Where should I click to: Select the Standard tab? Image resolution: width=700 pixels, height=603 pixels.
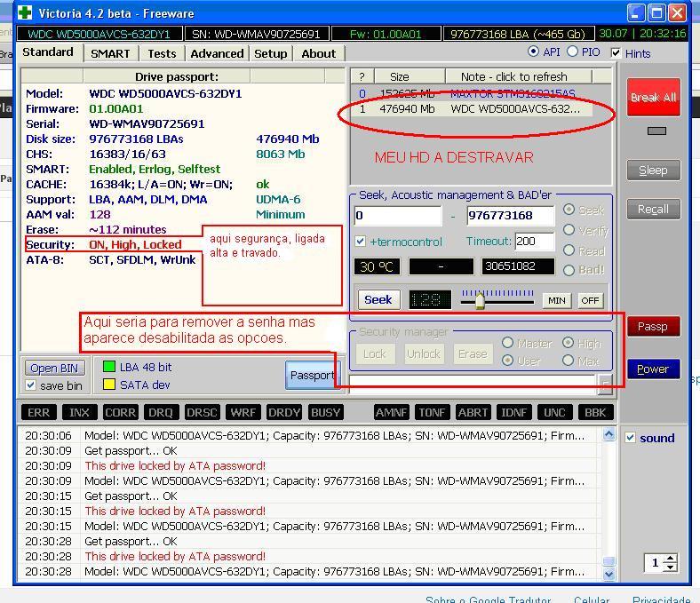click(48, 52)
